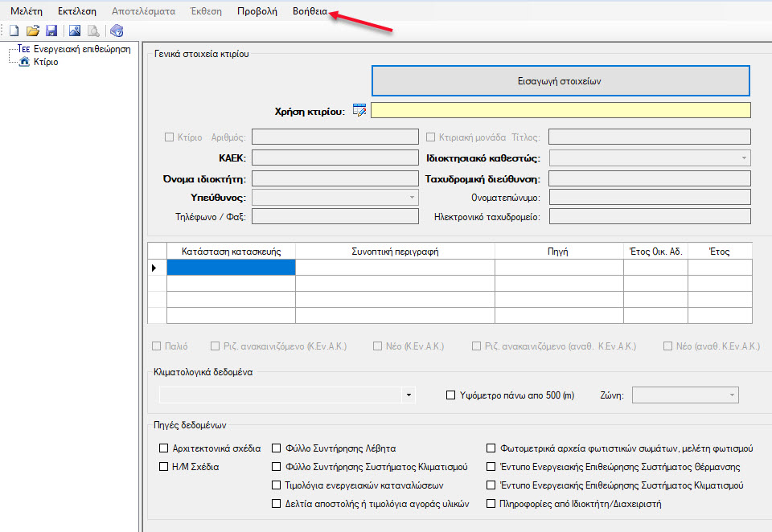Screen dimensions: 772x532
Task: Click the Τίτλος input field
Action: point(650,137)
